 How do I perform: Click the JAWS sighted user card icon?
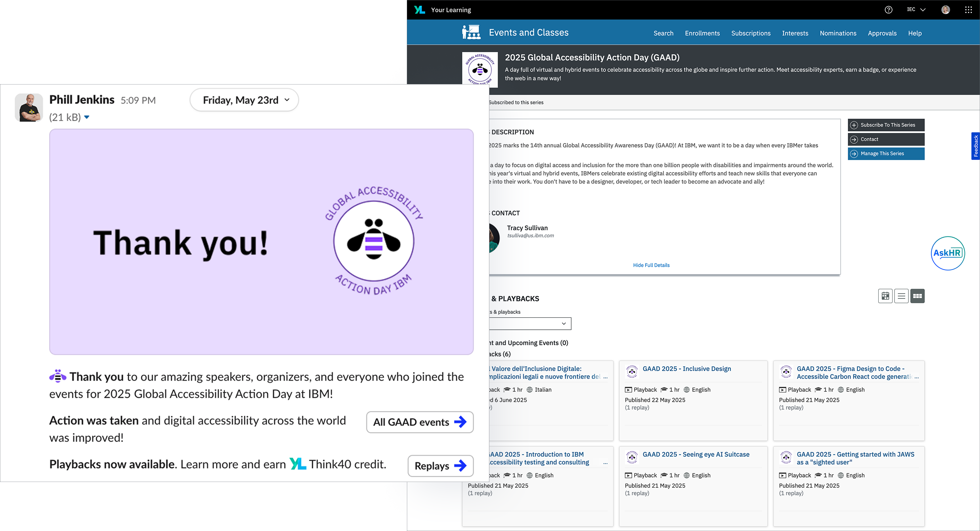(x=786, y=457)
